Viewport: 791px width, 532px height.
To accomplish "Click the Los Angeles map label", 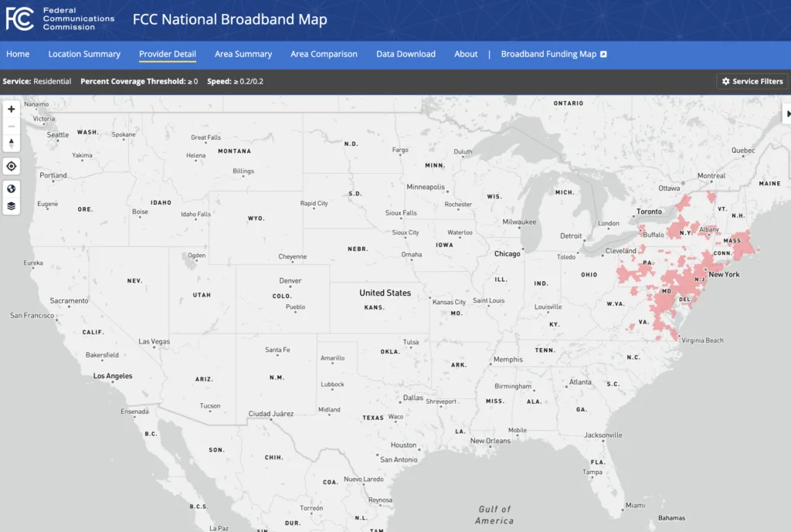I will [x=113, y=376].
